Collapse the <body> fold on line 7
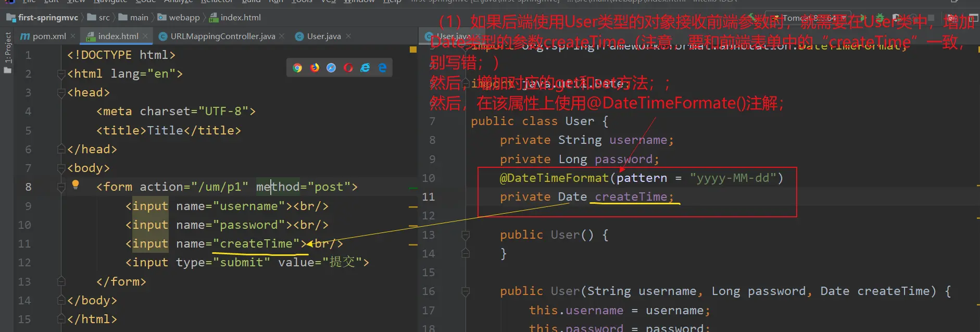 [61, 168]
